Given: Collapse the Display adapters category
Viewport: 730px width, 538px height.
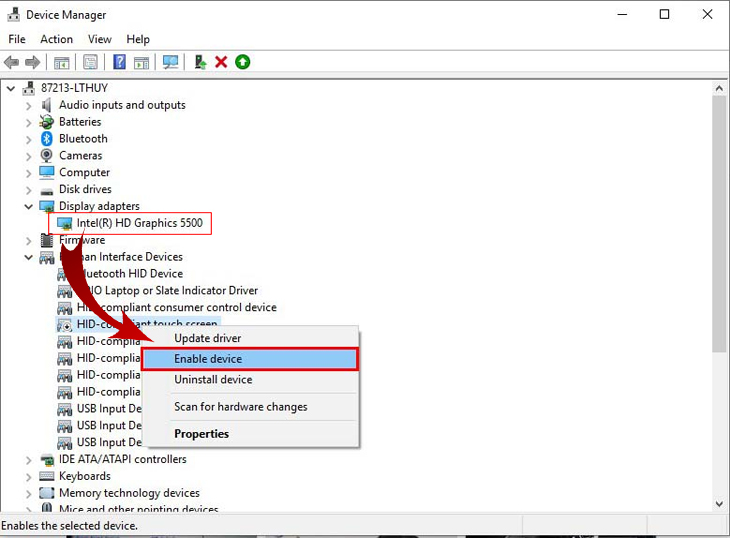Looking at the screenshot, I should 29,206.
